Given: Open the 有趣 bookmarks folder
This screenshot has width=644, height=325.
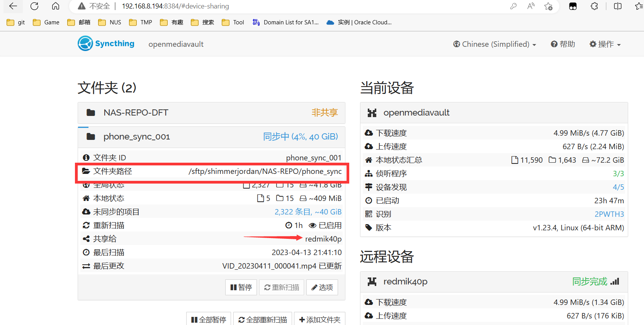Looking at the screenshot, I should [x=172, y=22].
